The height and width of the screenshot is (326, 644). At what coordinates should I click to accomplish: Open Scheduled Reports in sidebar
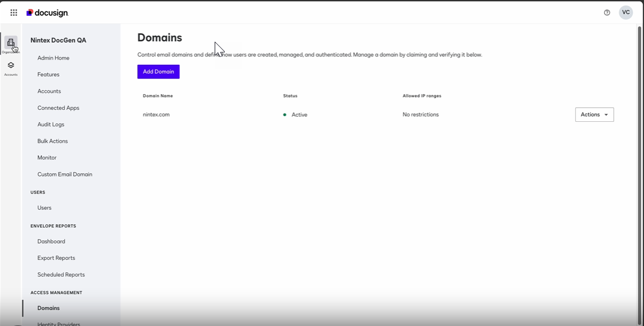click(61, 275)
